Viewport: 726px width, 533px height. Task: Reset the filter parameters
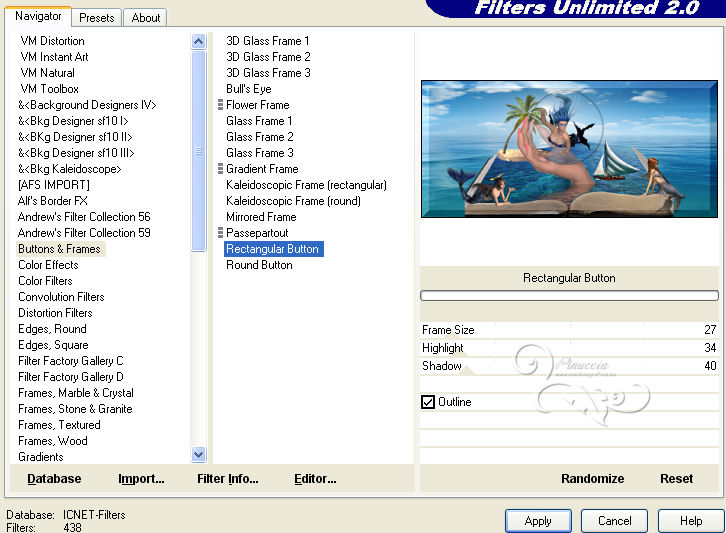(676, 478)
